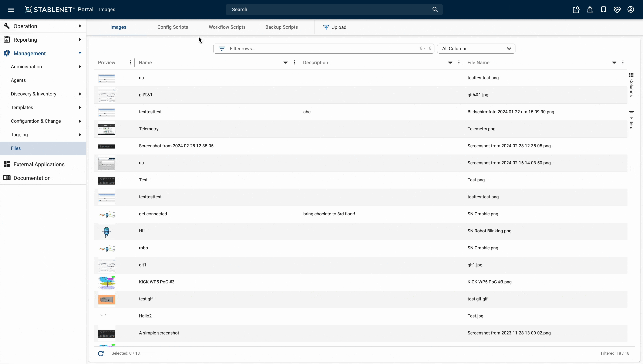Click the StableNet logo icon
The width and height of the screenshot is (643, 364).
28,10
